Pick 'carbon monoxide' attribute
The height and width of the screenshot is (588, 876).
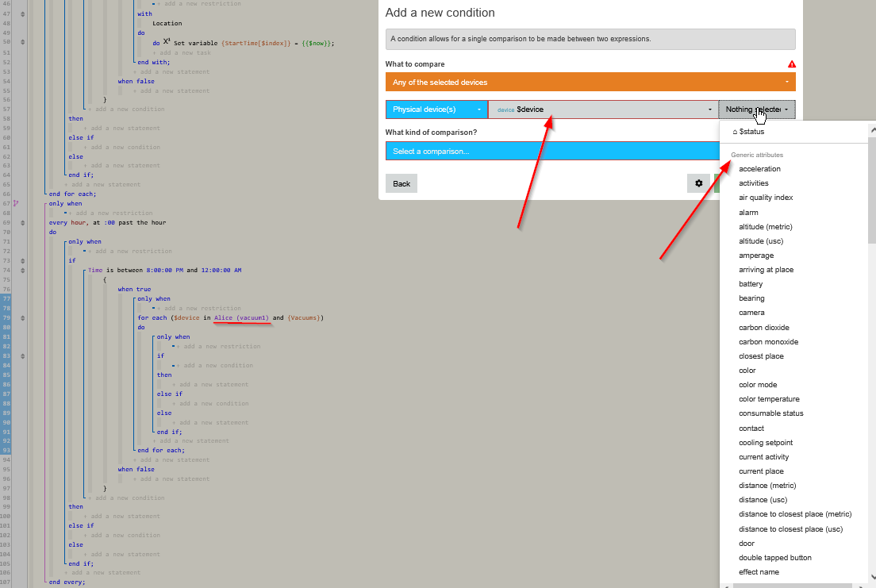click(768, 341)
